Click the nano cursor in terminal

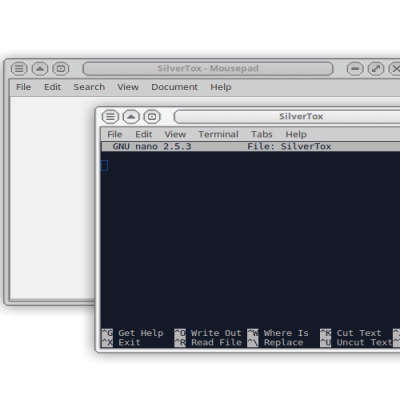click(x=104, y=165)
